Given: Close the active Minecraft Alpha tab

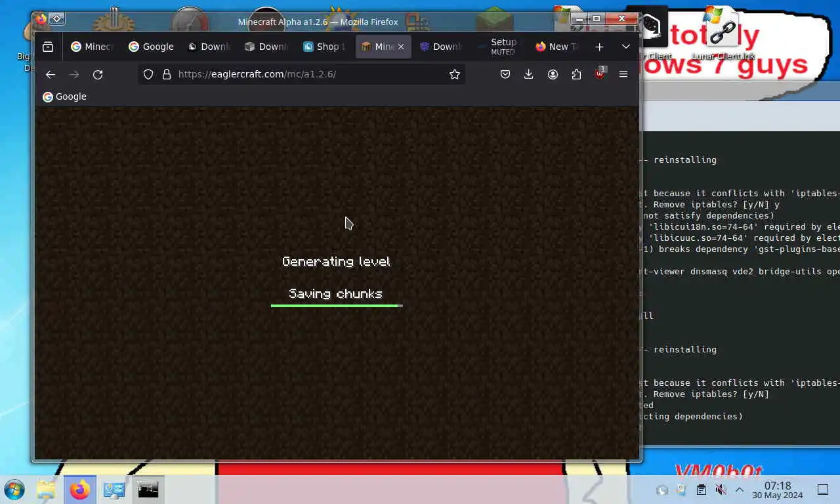Looking at the screenshot, I should pos(401,47).
